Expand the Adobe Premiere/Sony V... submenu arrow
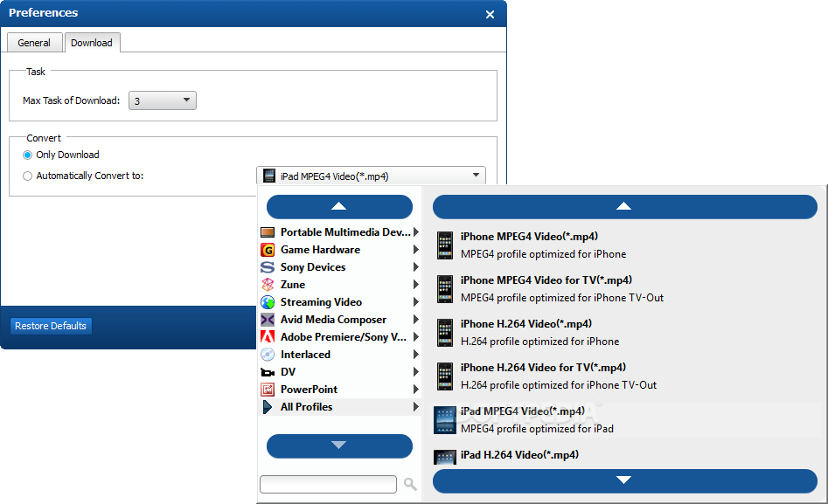Screen dimensions: 828x504 point(416,336)
